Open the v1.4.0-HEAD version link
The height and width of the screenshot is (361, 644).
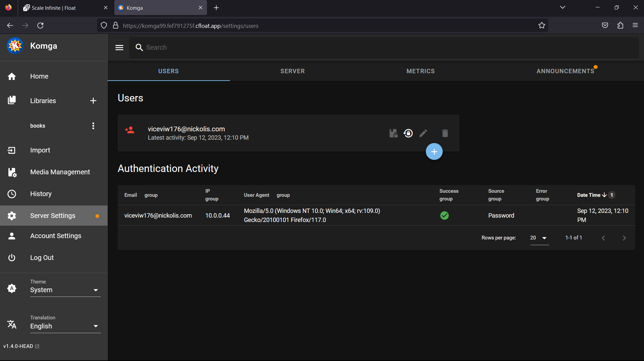[21, 346]
